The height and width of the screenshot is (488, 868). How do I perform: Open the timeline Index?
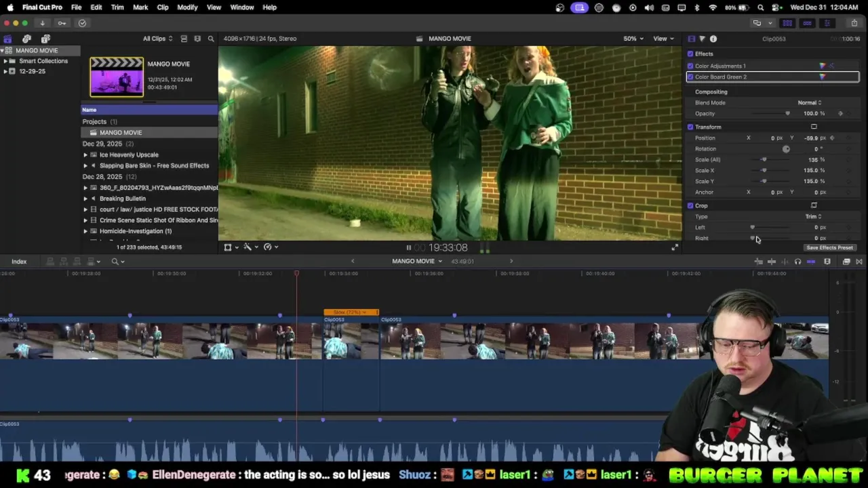pyautogui.click(x=19, y=262)
